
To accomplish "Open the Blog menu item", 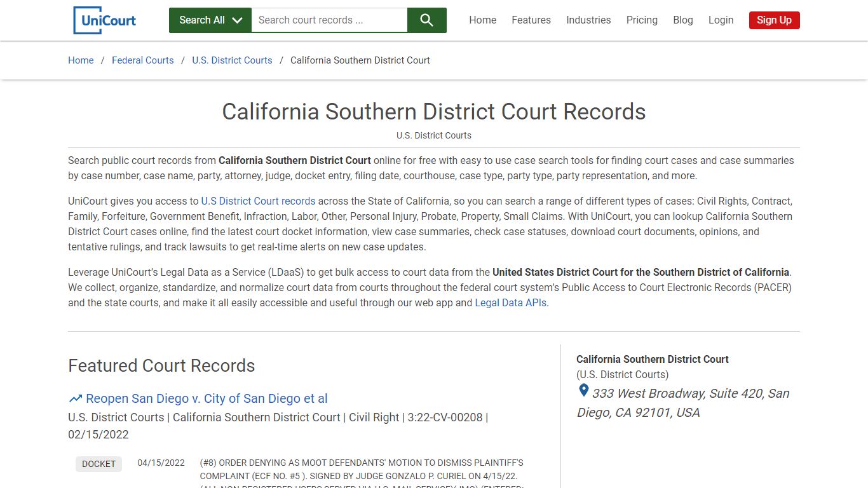I will pos(683,20).
